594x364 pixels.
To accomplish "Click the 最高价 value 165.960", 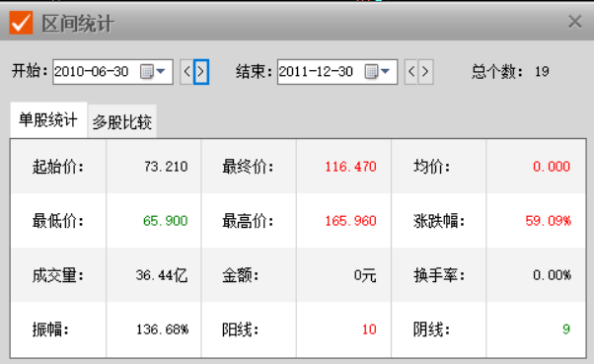I will click(x=351, y=220).
